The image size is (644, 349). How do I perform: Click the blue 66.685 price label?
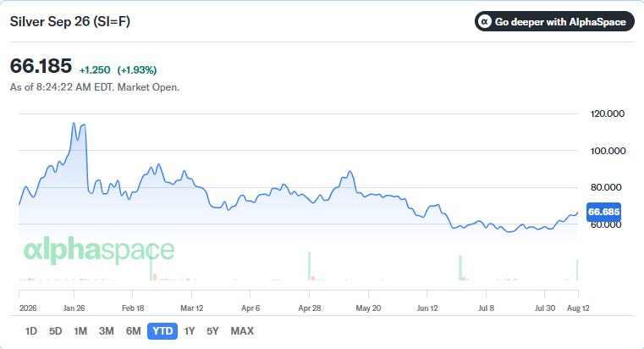[x=603, y=212]
